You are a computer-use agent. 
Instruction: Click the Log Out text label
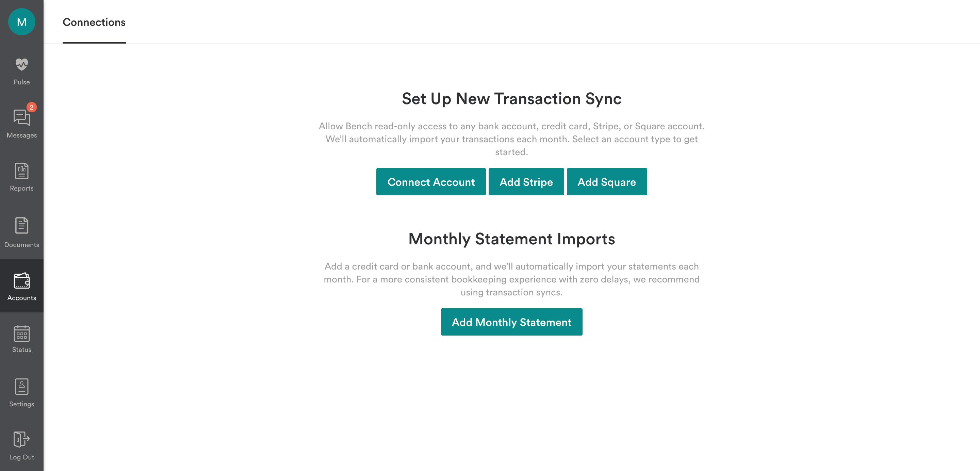[22, 457]
